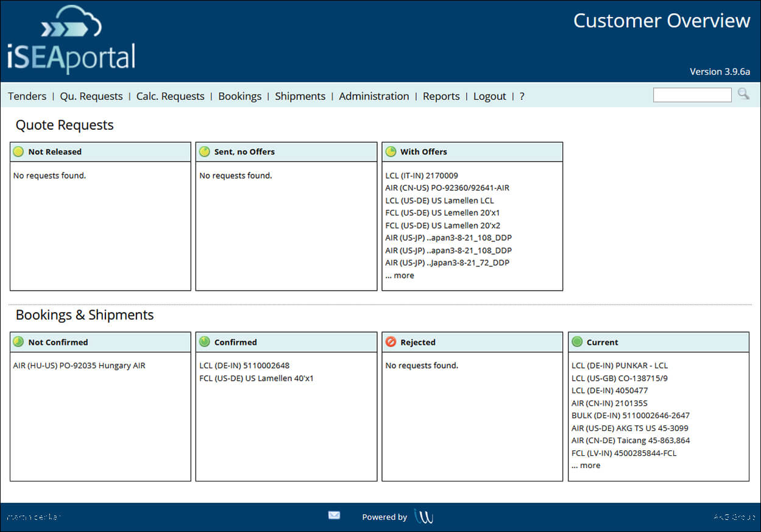
Task: Click the red Rejected status icon
Action: point(391,342)
